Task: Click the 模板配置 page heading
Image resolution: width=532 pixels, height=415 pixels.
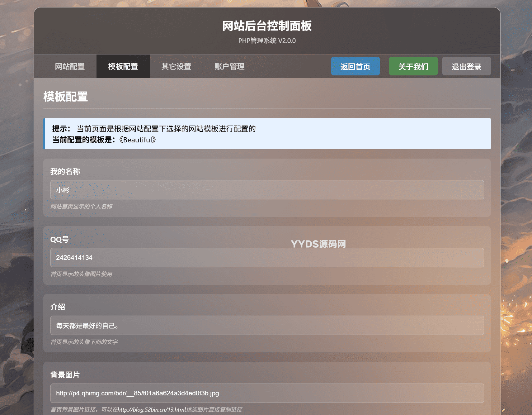Action: tap(65, 97)
